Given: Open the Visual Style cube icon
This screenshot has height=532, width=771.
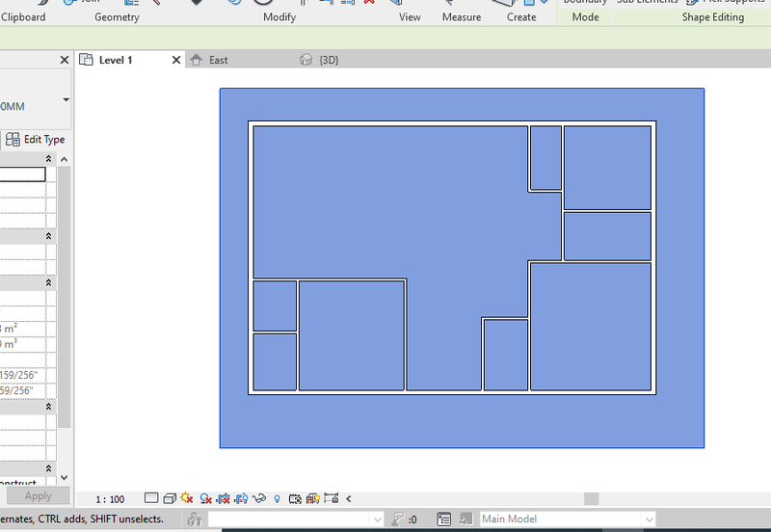Looking at the screenshot, I should tap(170, 498).
